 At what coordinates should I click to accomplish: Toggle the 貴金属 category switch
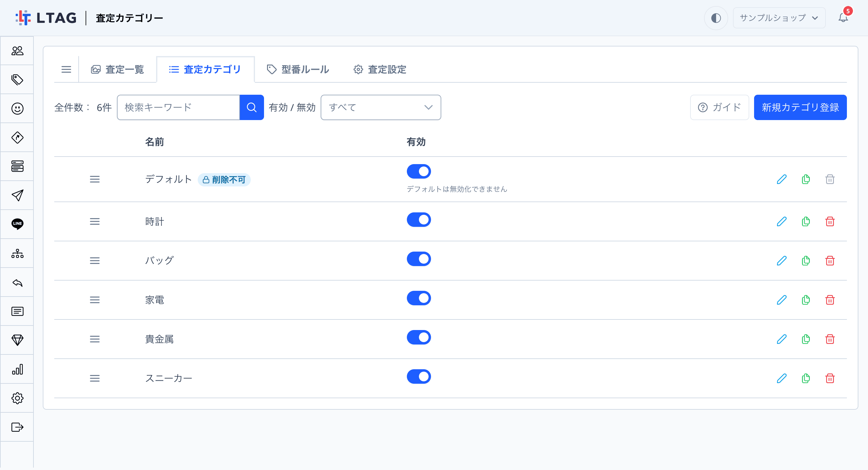[x=419, y=337]
